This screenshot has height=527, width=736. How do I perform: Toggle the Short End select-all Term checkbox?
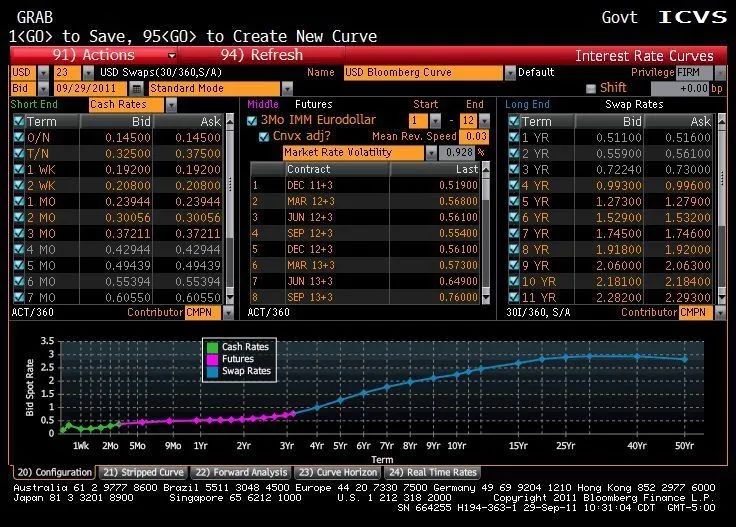coord(19,121)
